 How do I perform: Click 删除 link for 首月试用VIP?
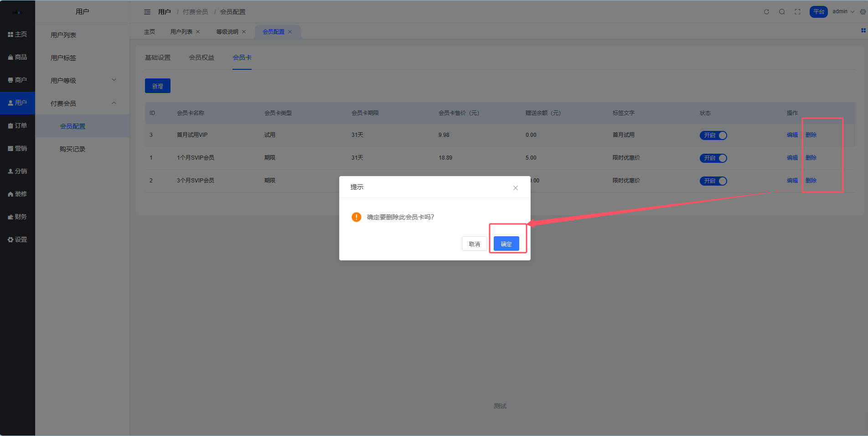pyautogui.click(x=811, y=135)
